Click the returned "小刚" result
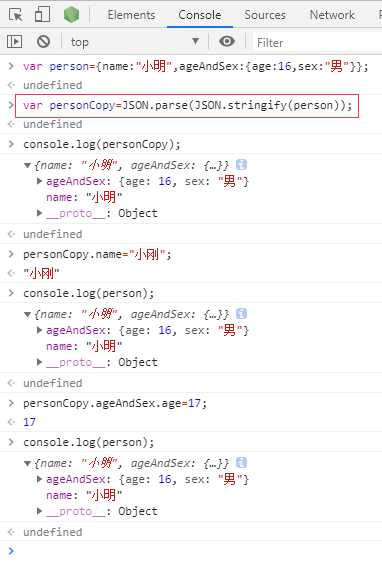Screen dimensions: 382x568 (41, 273)
